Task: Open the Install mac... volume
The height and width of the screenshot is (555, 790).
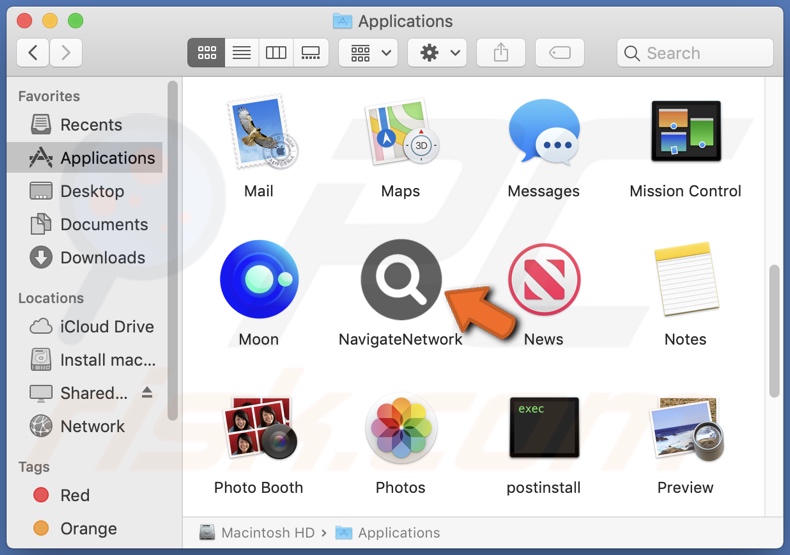Action: click(x=86, y=360)
